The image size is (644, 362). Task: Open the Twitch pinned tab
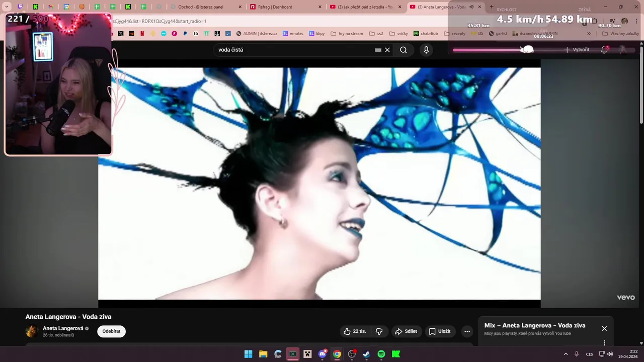[20, 7]
